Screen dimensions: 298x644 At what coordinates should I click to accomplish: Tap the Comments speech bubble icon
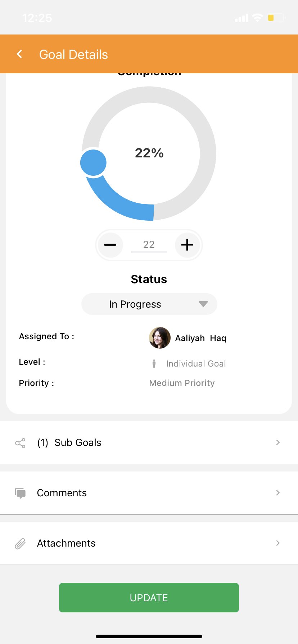[20, 493]
